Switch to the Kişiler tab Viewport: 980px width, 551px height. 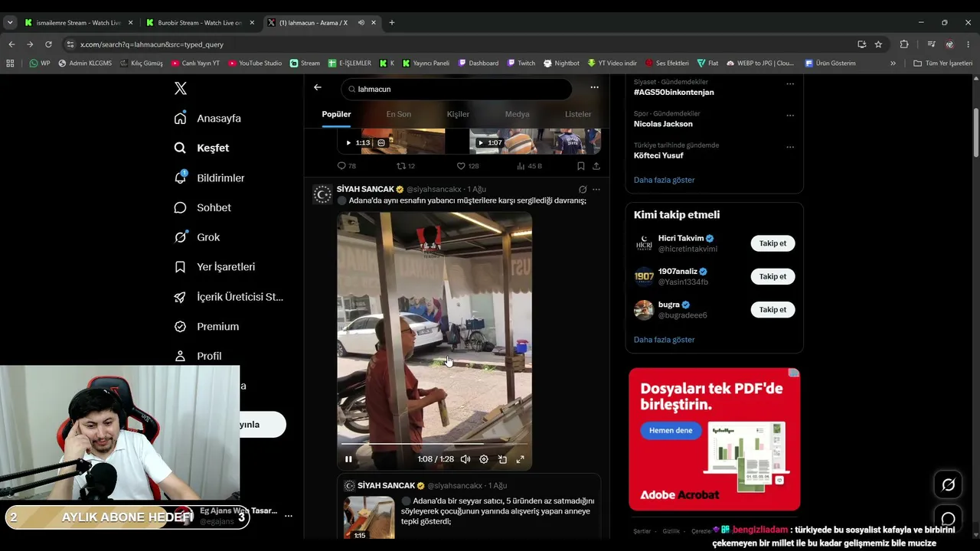click(x=458, y=114)
